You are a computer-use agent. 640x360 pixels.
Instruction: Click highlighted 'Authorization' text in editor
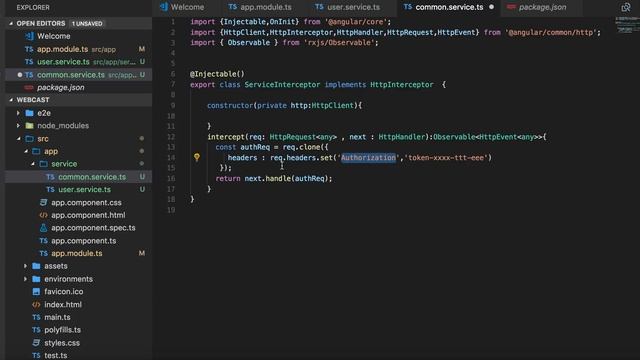(x=368, y=158)
